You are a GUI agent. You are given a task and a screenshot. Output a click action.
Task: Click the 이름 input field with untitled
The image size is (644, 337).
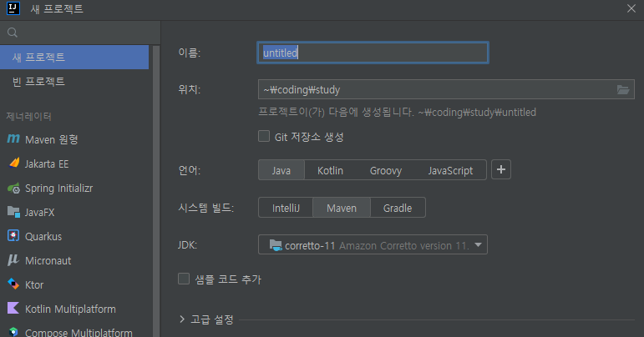[x=373, y=53]
